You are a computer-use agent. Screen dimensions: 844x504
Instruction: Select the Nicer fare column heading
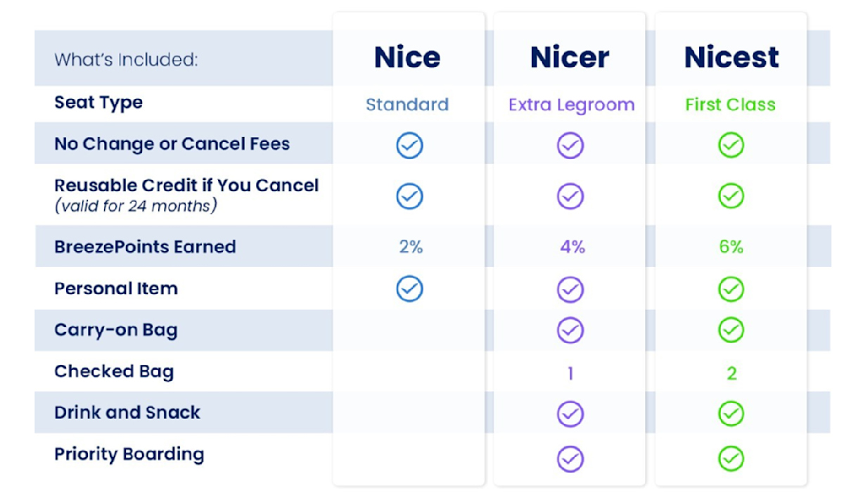[570, 58]
